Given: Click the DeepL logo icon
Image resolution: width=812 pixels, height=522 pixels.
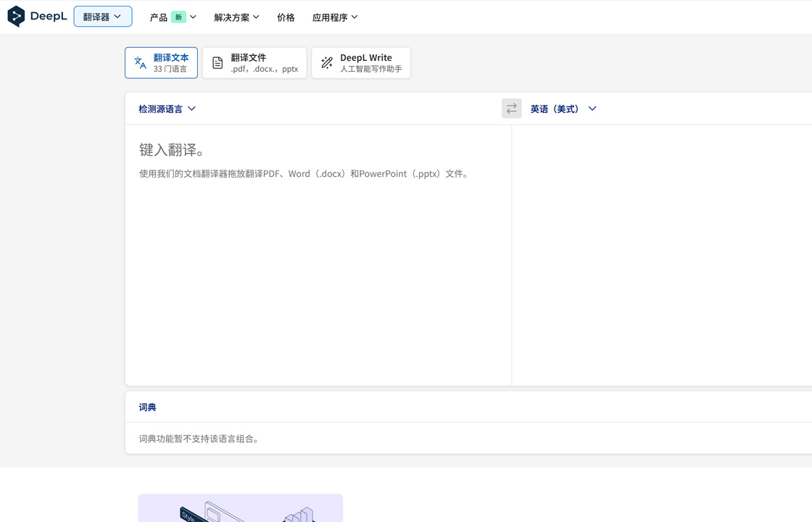Looking at the screenshot, I should pyautogui.click(x=16, y=16).
